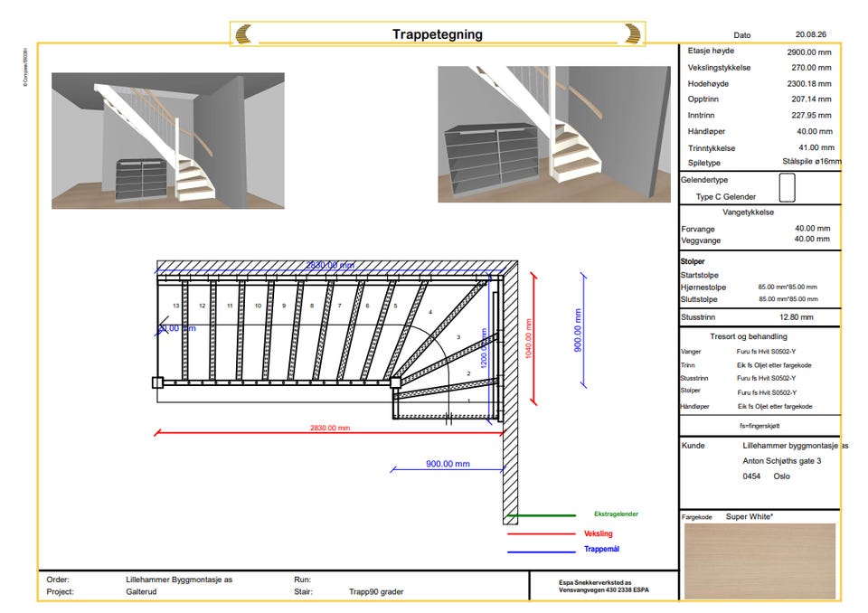The height and width of the screenshot is (613, 868).
Task: Select the Super White* colour code text
Action: 750,516
